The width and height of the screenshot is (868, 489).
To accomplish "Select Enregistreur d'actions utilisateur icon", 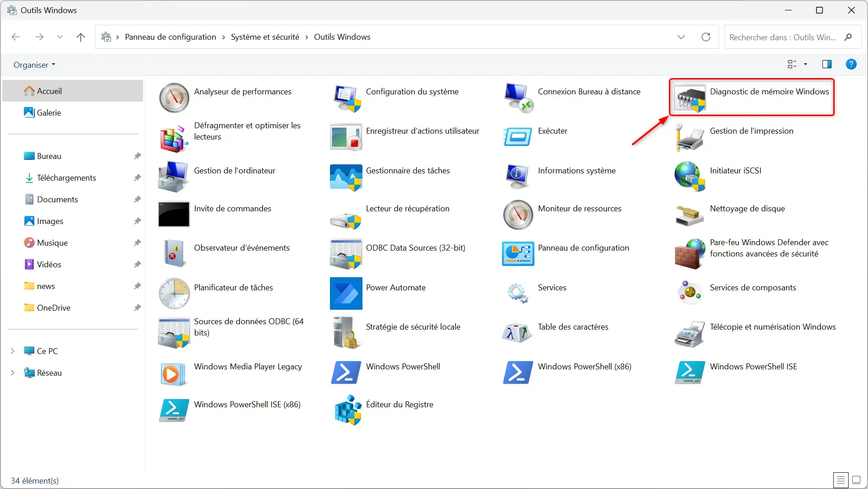I will [346, 137].
